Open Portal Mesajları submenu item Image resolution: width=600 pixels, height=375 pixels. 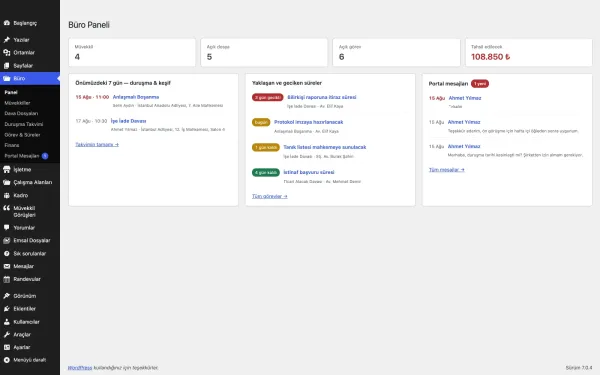click(x=22, y=156)
